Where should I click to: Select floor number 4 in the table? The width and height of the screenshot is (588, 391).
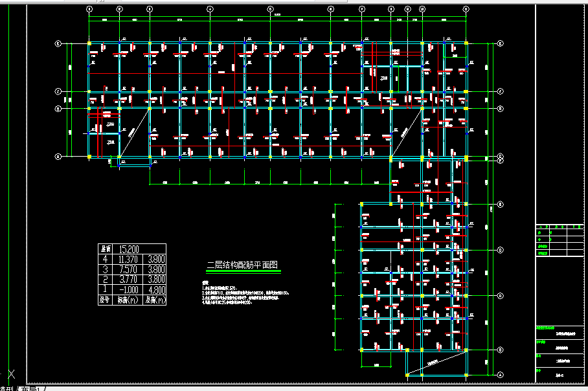point(105,260)
